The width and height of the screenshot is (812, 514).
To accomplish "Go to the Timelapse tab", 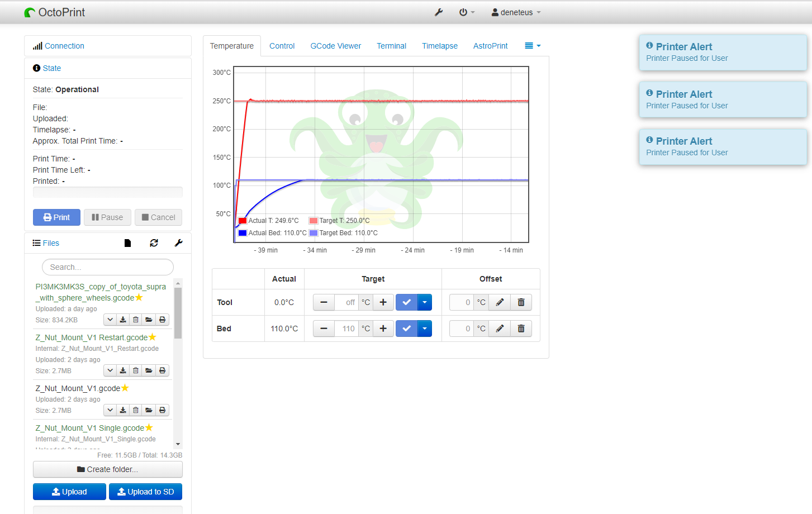I will 440,46.
